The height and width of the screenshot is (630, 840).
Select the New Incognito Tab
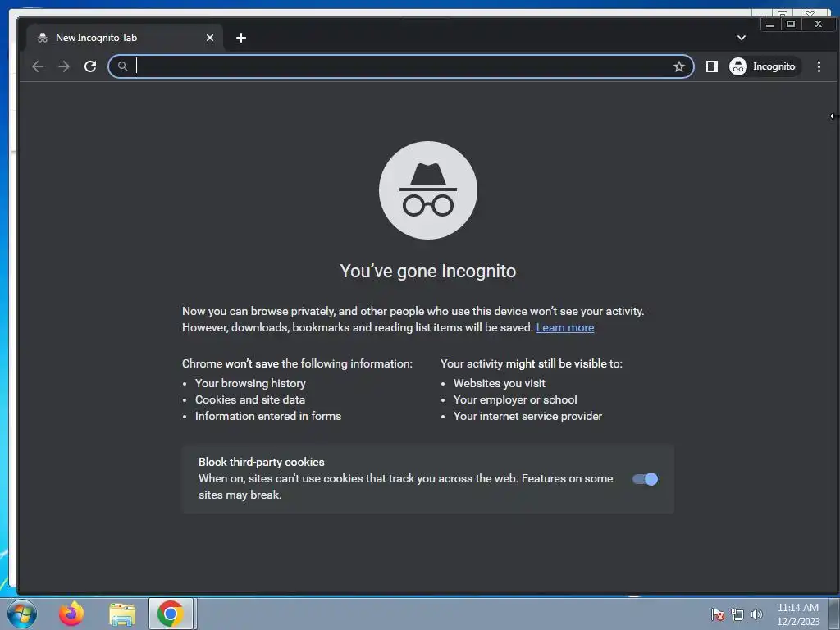[x=125, y=38]
